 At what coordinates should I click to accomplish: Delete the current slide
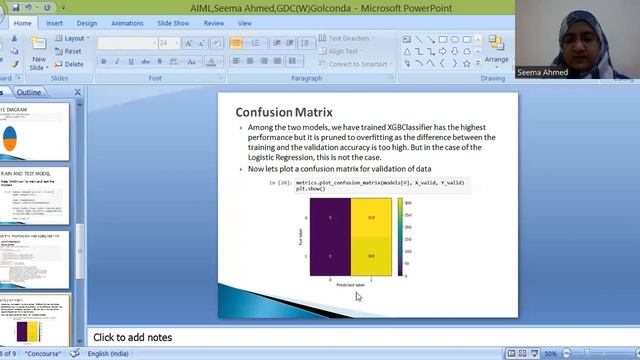(69, 64)
